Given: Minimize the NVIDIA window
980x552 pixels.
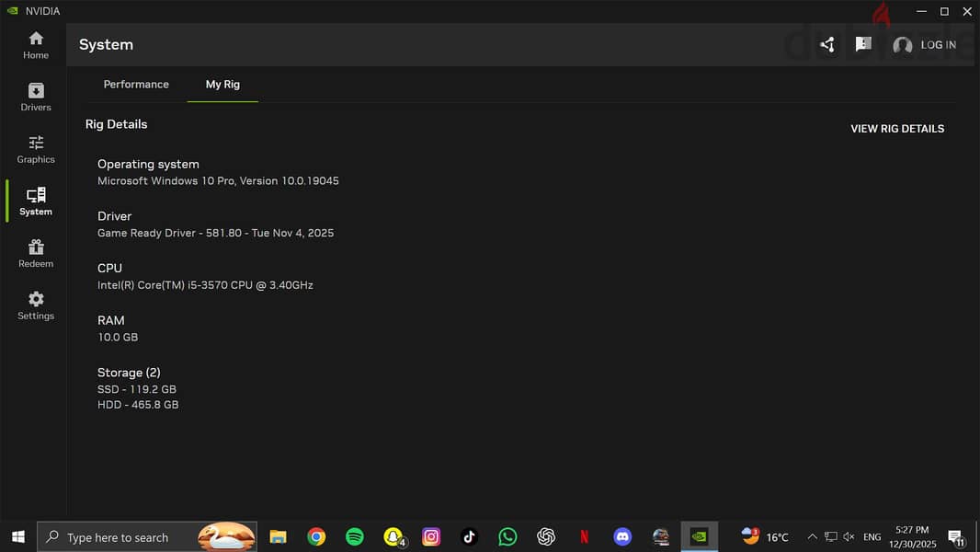Looking at the screenshot, I should (921, 11).
